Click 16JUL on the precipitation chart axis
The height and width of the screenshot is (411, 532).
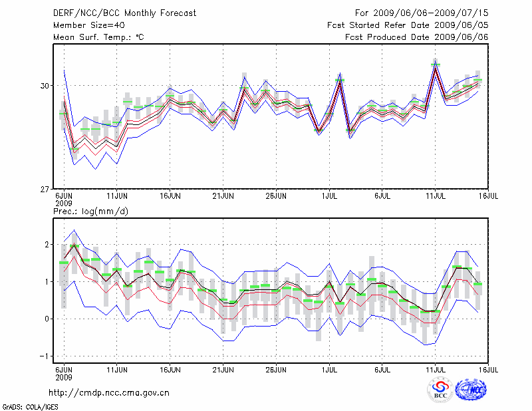488,370
